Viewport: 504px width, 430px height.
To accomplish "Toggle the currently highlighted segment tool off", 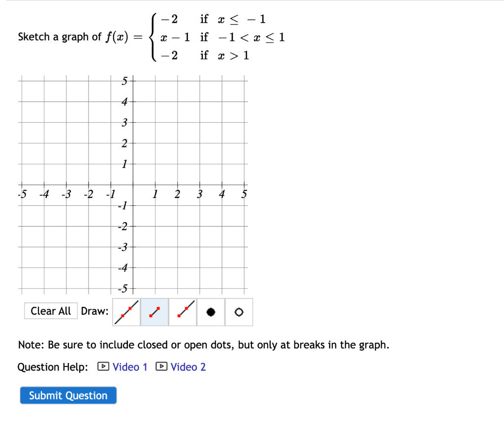I will [x=154, y=312].
